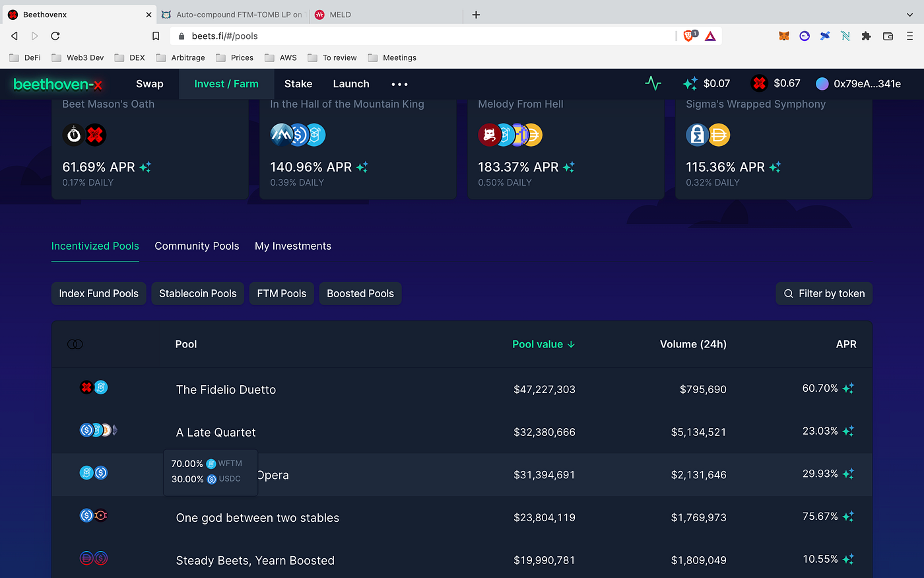Click the purple round ghost extension icon
Image resolution: width=924 pixels, height=578 pixels.
(805, 36)
